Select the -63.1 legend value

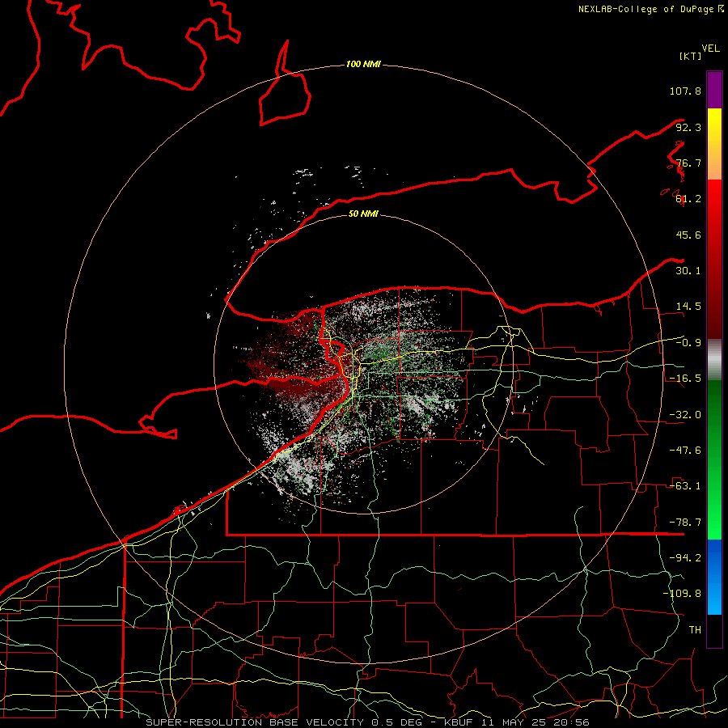[x=685, y=486]
